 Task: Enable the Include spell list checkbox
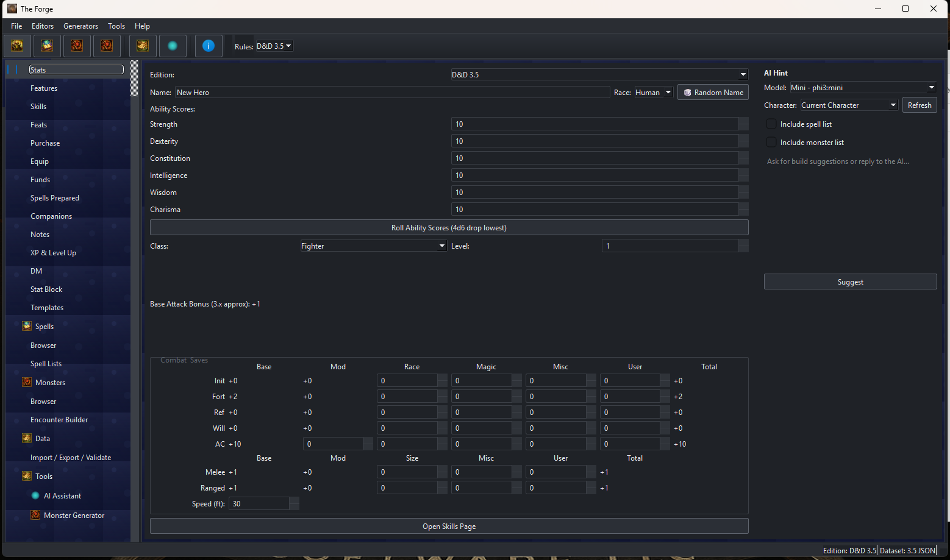pos(771,123)
